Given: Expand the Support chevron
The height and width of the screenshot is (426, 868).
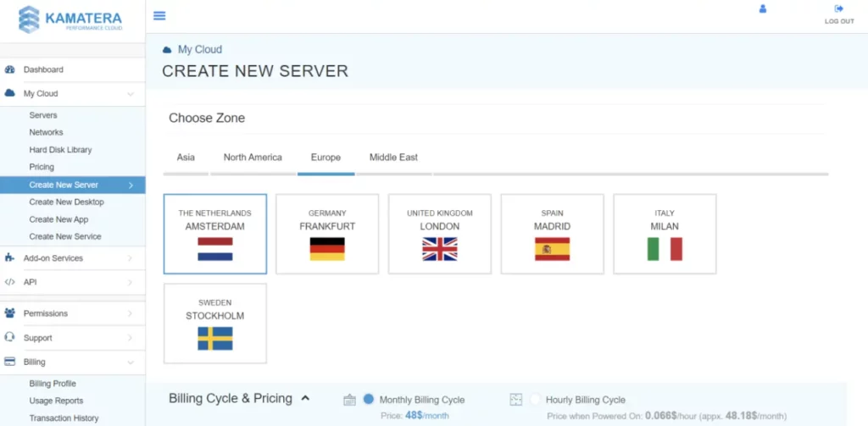Looking at the screenshot, I should tap(130, 337).
